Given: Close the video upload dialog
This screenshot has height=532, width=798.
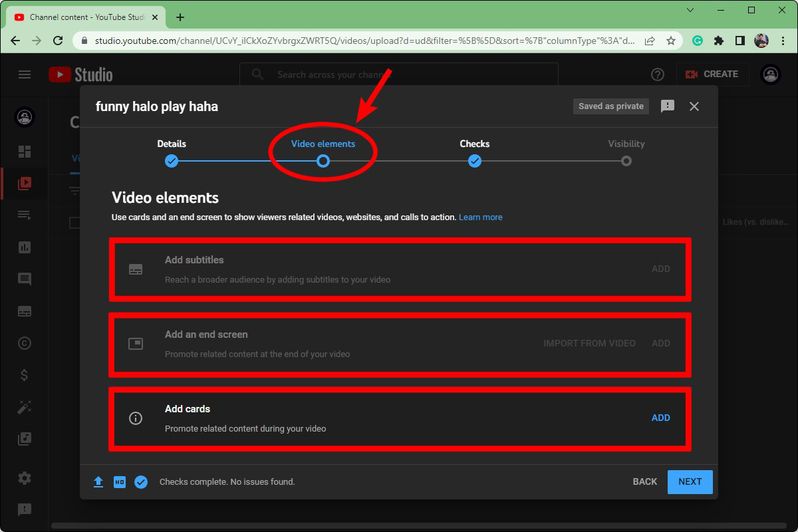Looking at the screenshot, I should tap(694, 106).
